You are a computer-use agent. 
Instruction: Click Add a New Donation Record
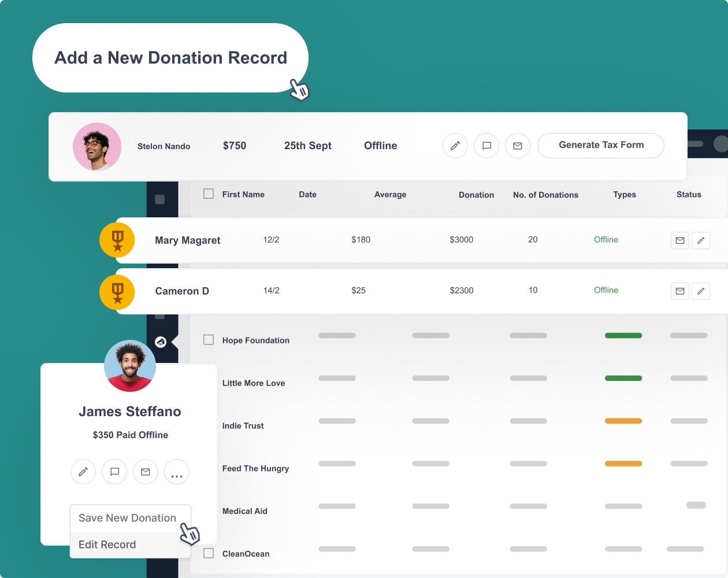(170, 58)
